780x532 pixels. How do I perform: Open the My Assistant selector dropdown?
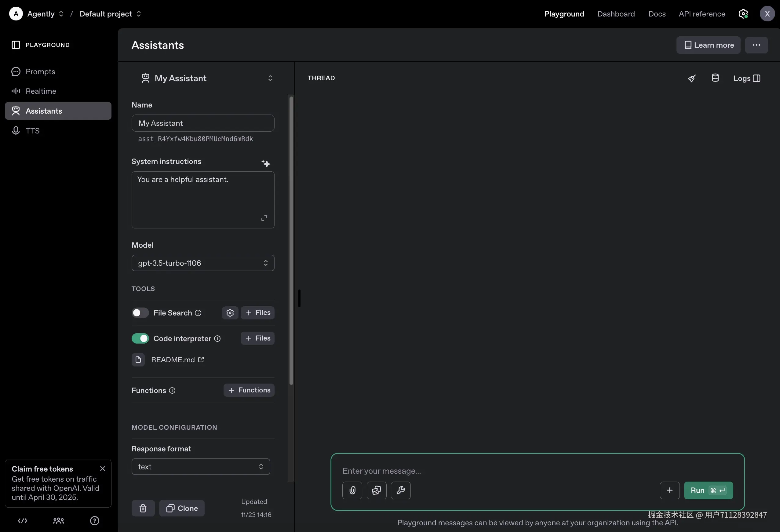pyautogui.click(x=270, y=78)
